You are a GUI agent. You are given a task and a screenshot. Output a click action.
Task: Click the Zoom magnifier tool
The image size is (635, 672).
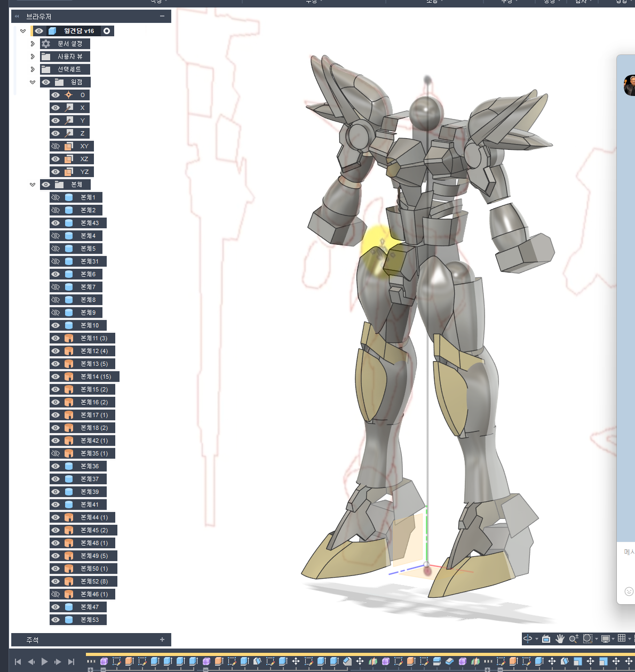[573, 638]
